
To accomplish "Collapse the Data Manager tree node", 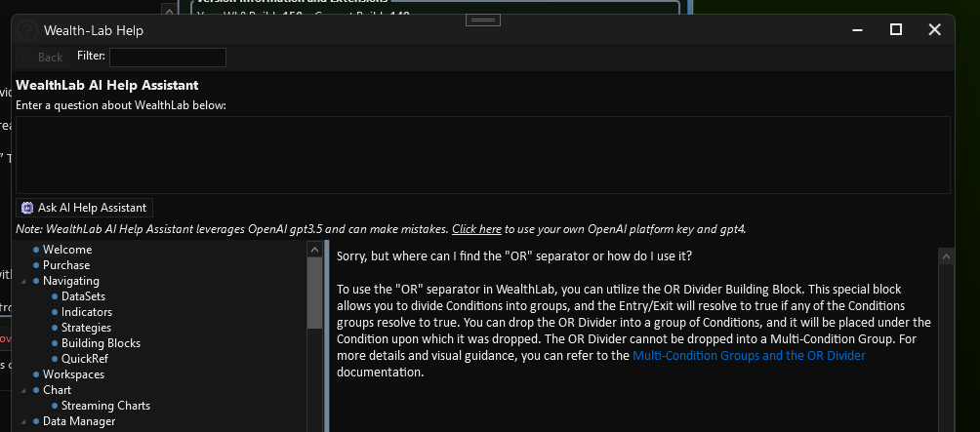I will point(23,422).
